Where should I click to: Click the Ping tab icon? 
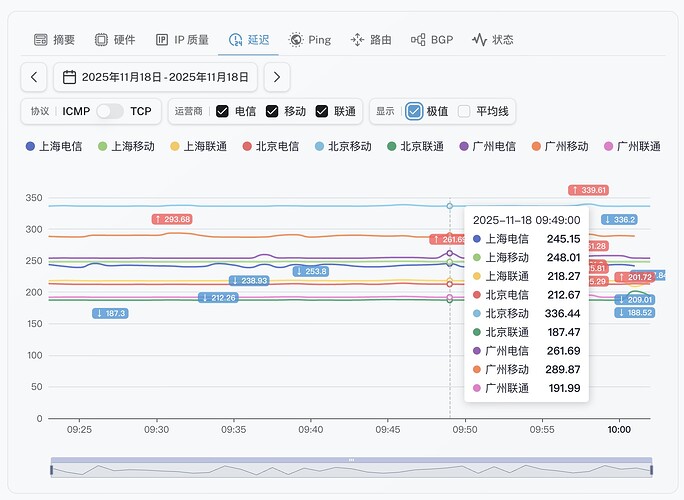[x=296, y=40]
